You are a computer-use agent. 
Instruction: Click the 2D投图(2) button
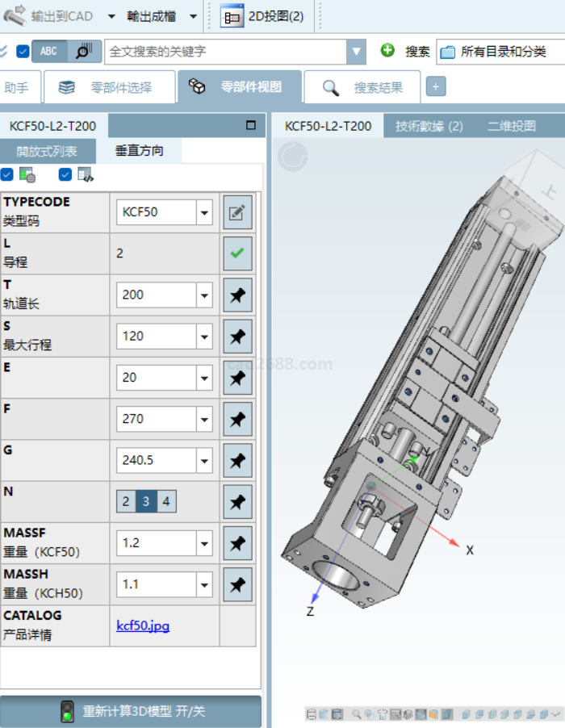[262, 16]
